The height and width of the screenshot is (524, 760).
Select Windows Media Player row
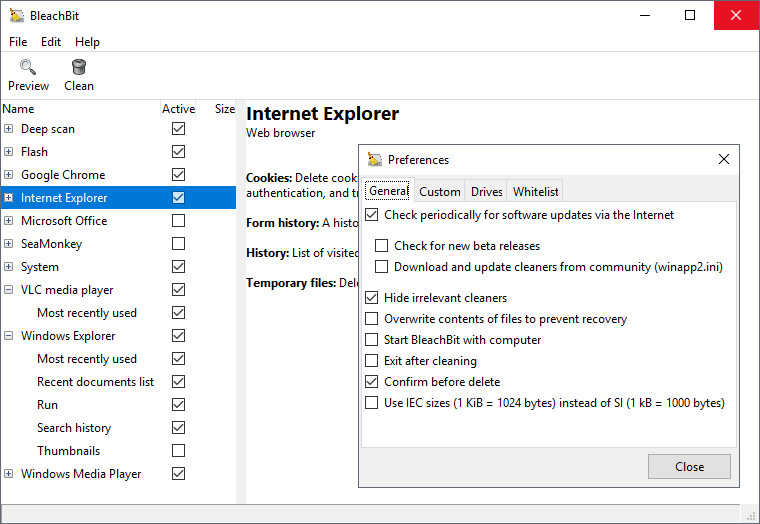118,474
